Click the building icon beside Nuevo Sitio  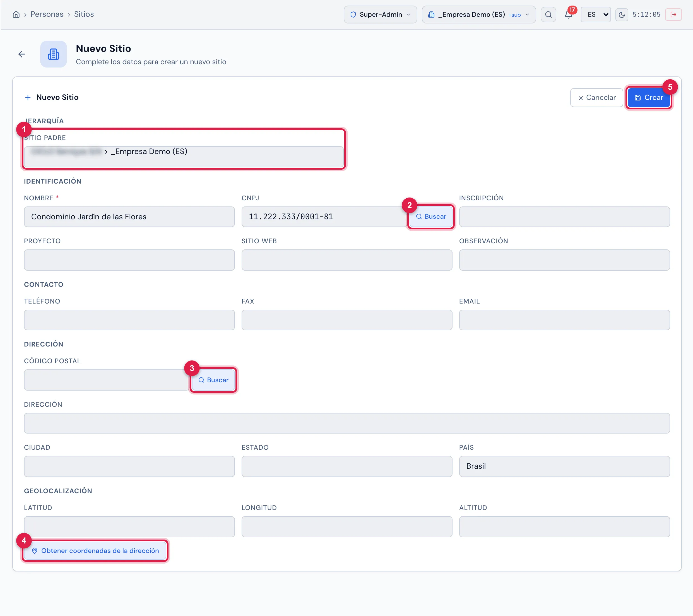[x=54, y=54]
